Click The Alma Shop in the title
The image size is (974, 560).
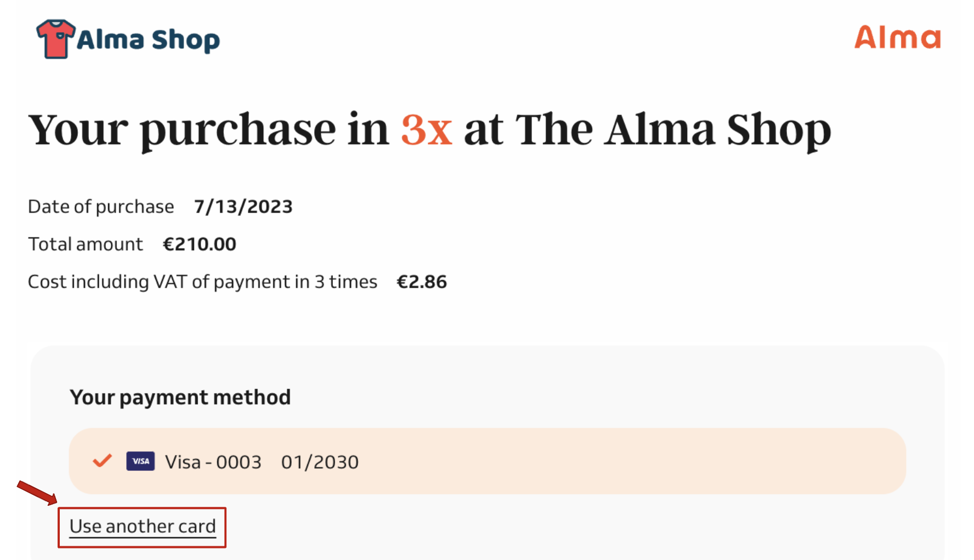[673, 130]
